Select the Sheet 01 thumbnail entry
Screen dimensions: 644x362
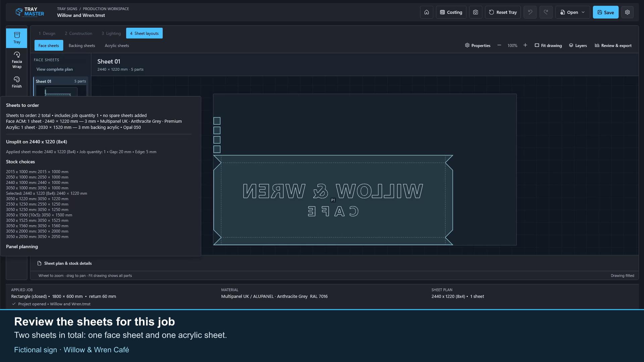click(61, 87)
